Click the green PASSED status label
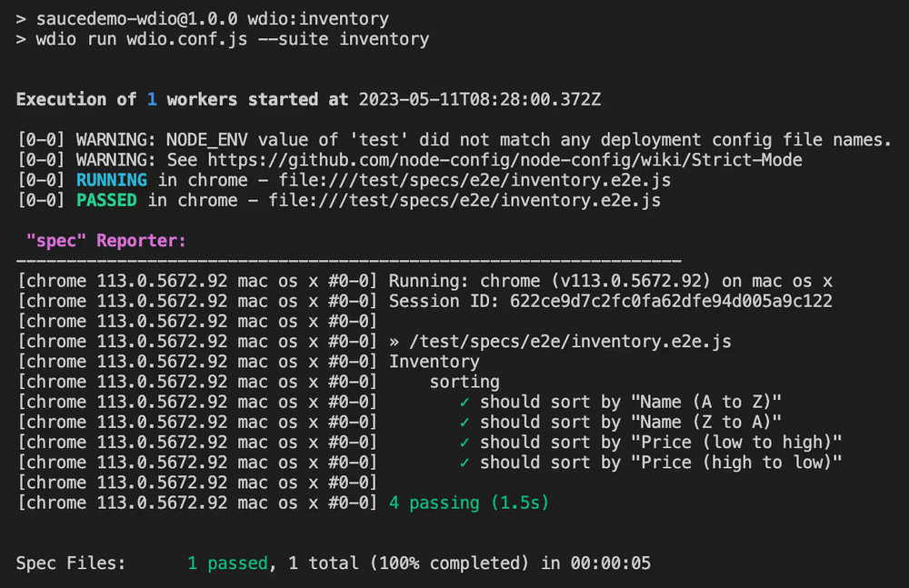Image resolution: width=909 pixels, height=588 pixels. click(x=106, y=201)
